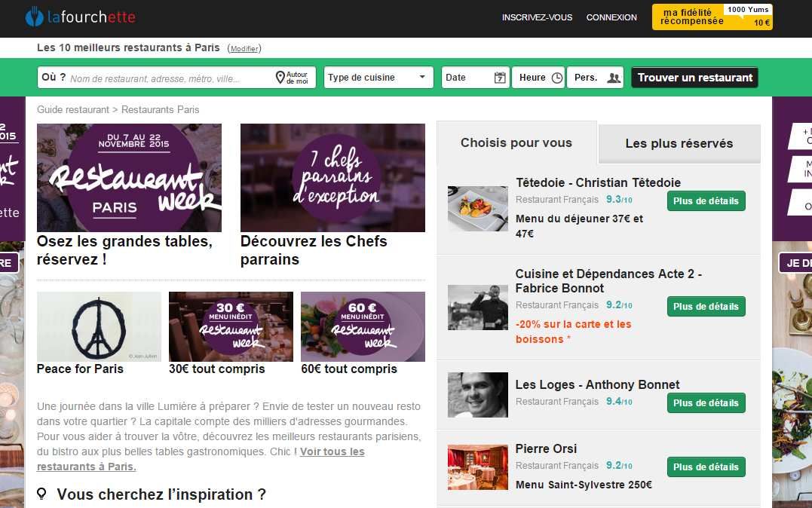
Task: Click the clock icon in Heure field
Action: point(556,78)
